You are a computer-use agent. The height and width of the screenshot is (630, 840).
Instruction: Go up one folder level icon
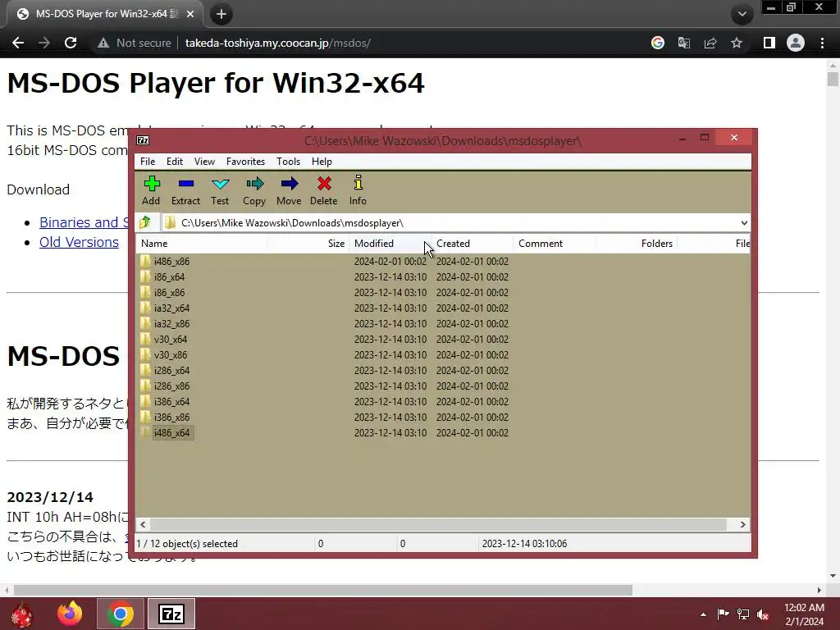pos(145,222)
